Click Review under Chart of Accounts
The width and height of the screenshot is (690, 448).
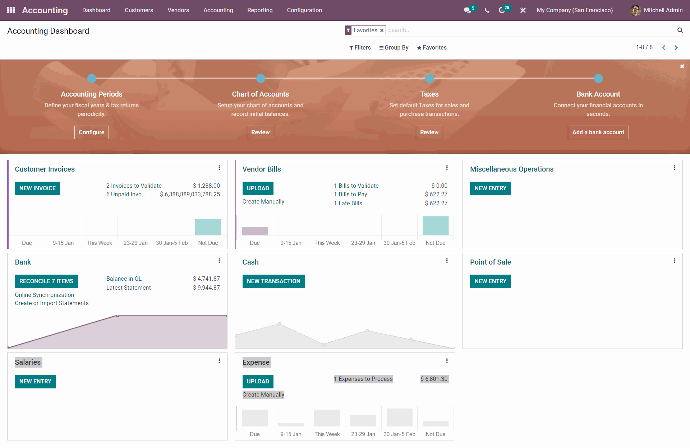pyautogui.click(x=261, y=132)
